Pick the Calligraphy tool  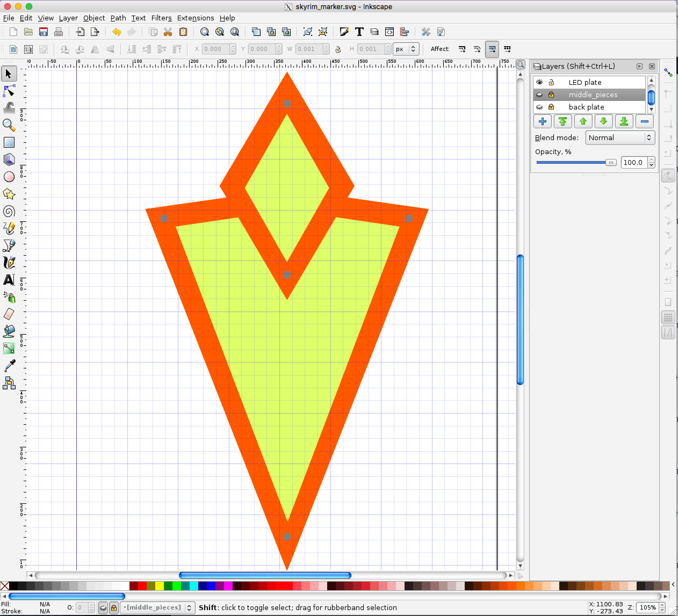click(x=9, y=263)
